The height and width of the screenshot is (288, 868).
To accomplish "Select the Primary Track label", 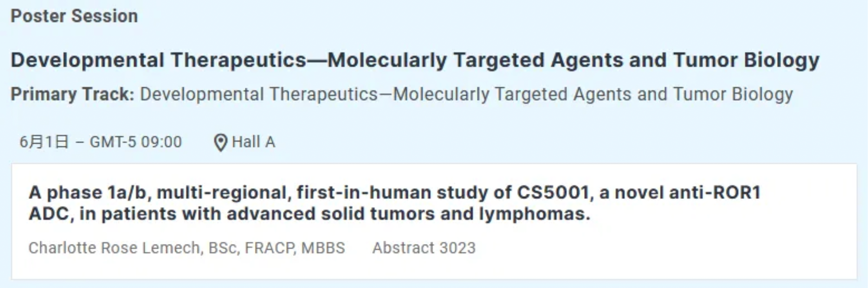I will pos(72,94).
